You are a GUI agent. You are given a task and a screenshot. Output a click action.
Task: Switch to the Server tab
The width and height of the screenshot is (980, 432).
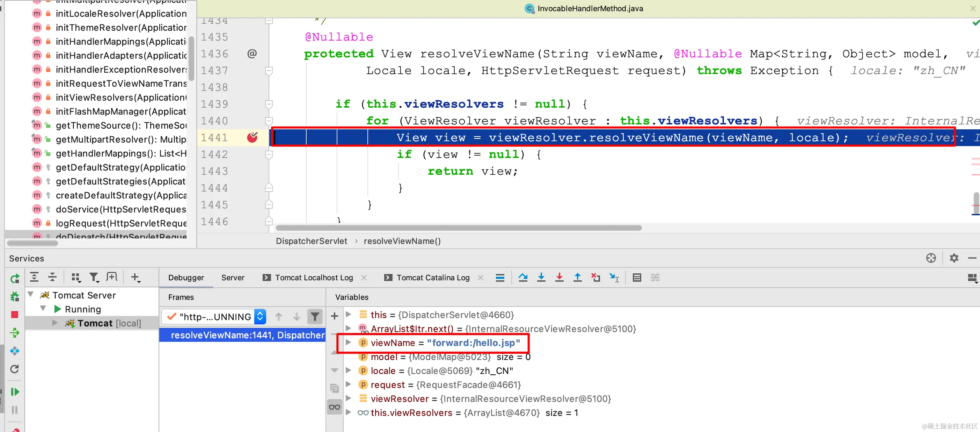233,278
